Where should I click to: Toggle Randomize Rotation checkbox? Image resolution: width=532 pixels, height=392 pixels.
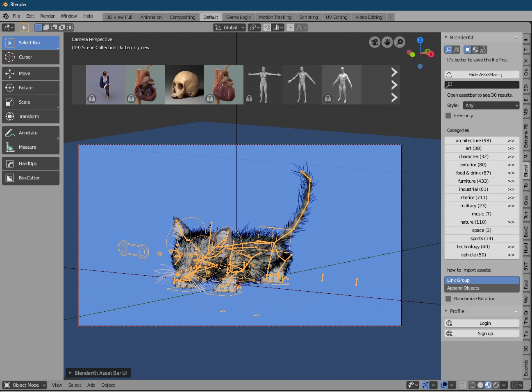click(448, 299)
